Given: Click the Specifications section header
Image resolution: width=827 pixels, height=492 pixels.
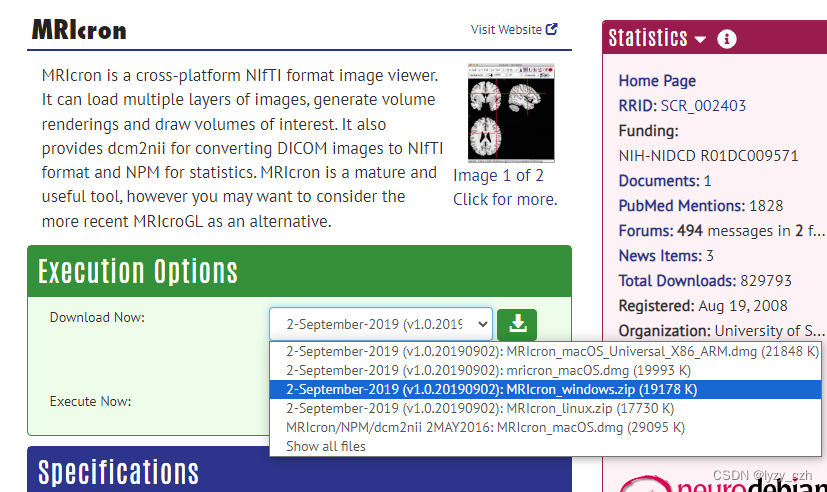Looking at the screenshot, I should tap(299, 469).
